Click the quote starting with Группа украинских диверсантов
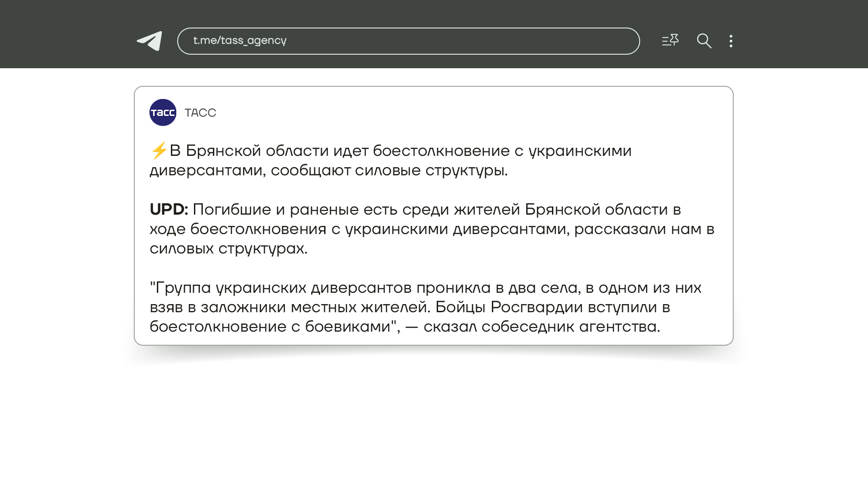Screen dimensions: 868x488 point(425,307)
